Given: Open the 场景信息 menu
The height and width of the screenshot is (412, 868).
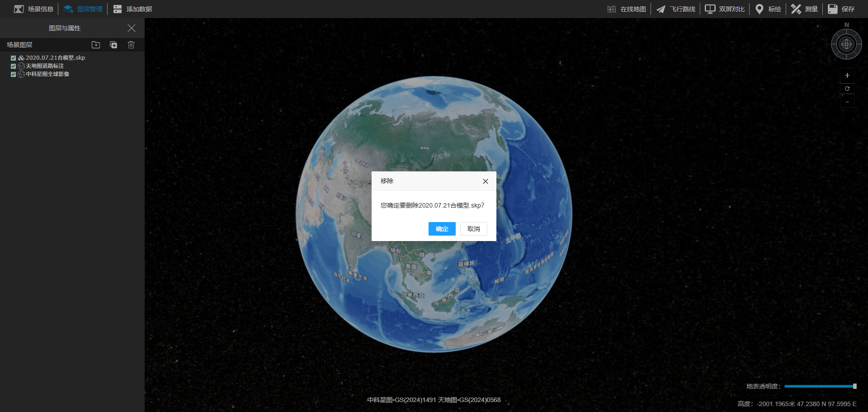Looking at the screenshot, I should 34,9.
